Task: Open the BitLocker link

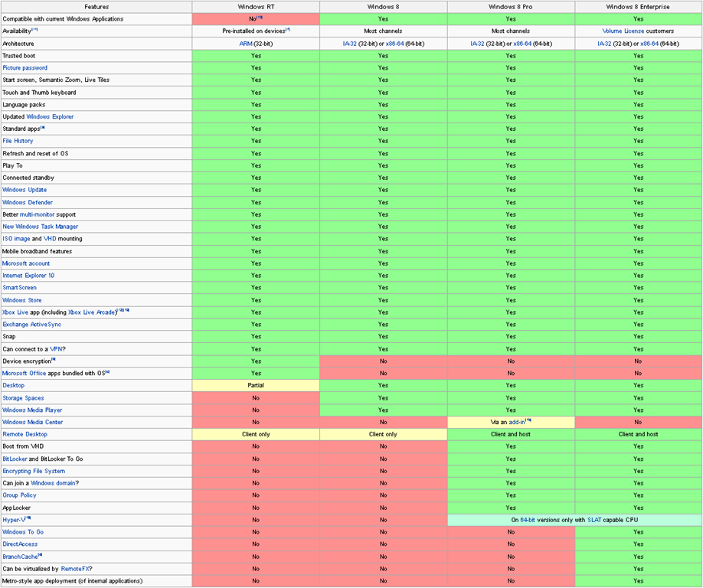Action: (x=15, y=459)
